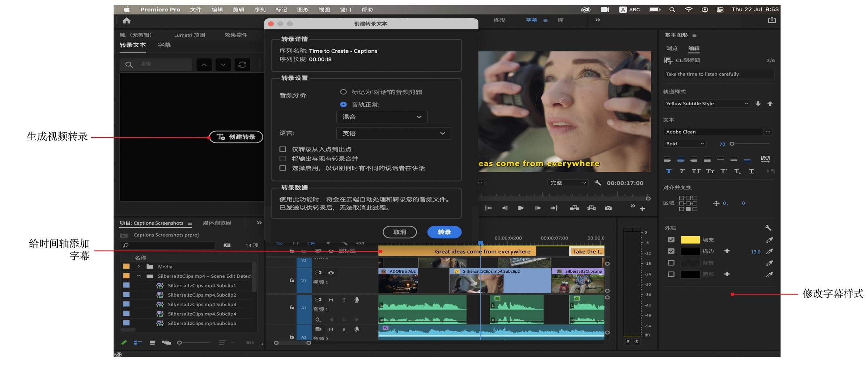
Task: Uncheck the stroke (描边) appearance checkbox
Action: 671,251
